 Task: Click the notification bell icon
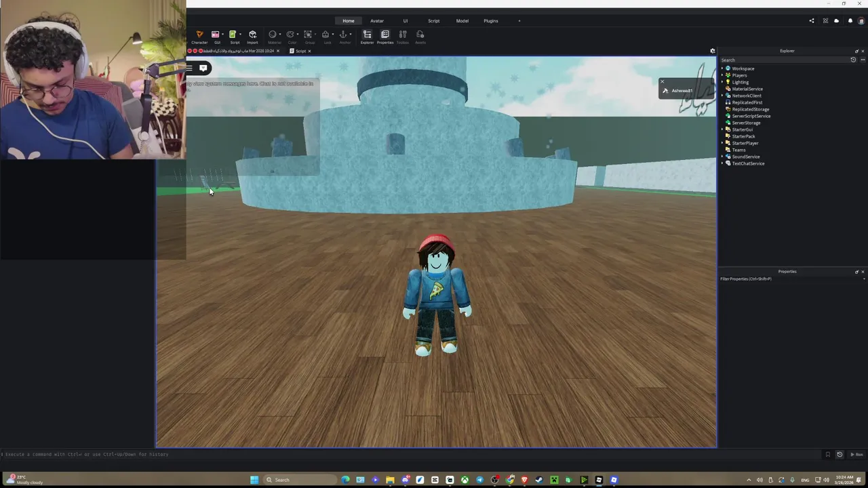coord(850,21)
